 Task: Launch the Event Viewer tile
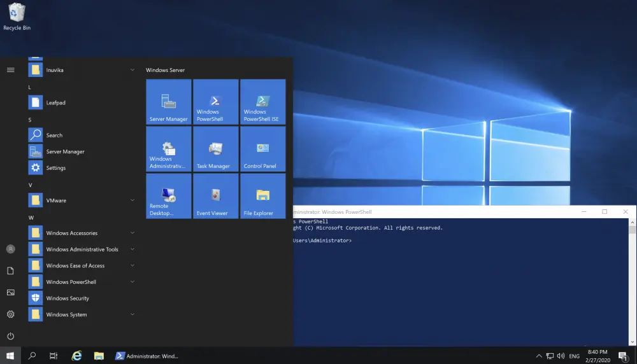pos(216,196)
